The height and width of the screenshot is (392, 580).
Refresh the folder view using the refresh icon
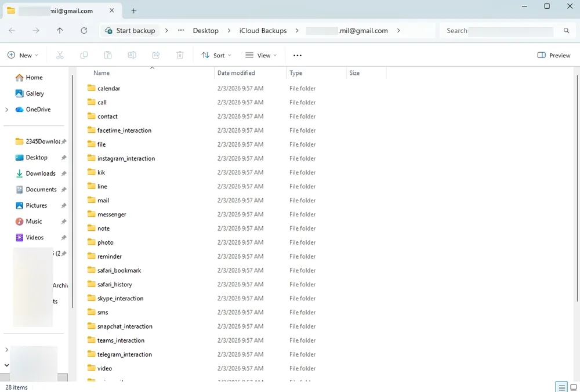(84, 31)
